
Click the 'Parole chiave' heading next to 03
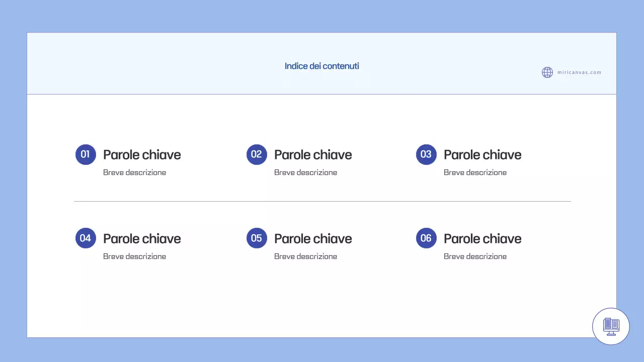[x=482, y=155]
